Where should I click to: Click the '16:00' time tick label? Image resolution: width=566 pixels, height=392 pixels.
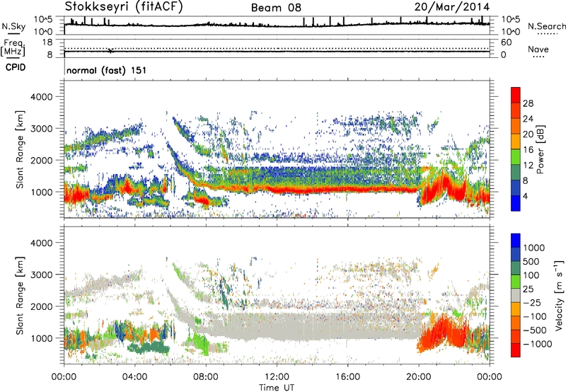(347, 377)
